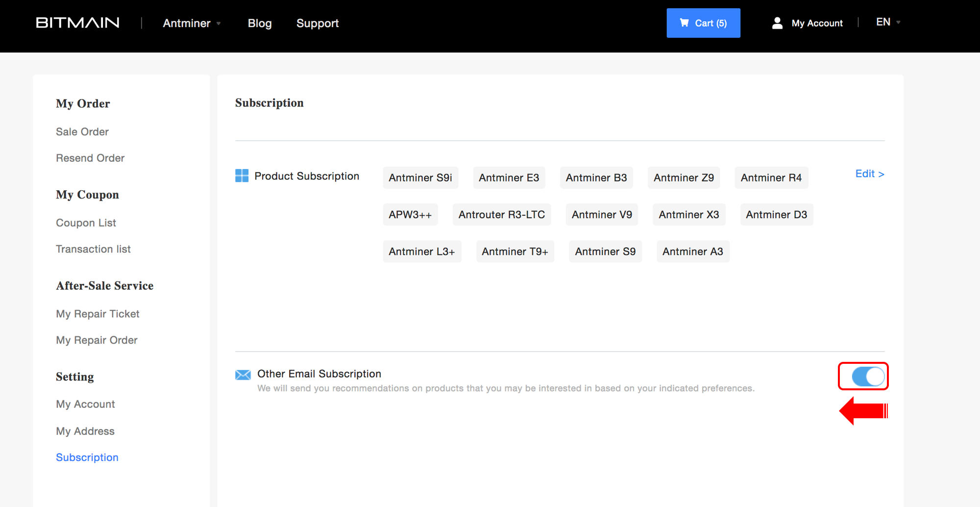Click the Product Subscription label
This screenshot has width=980, height=507.
[x=307, y=176]
